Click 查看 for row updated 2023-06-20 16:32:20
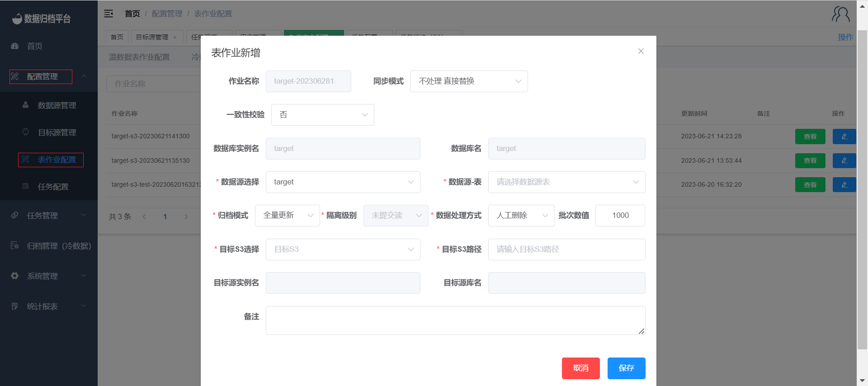868x386 pixels. coord(810,184)
